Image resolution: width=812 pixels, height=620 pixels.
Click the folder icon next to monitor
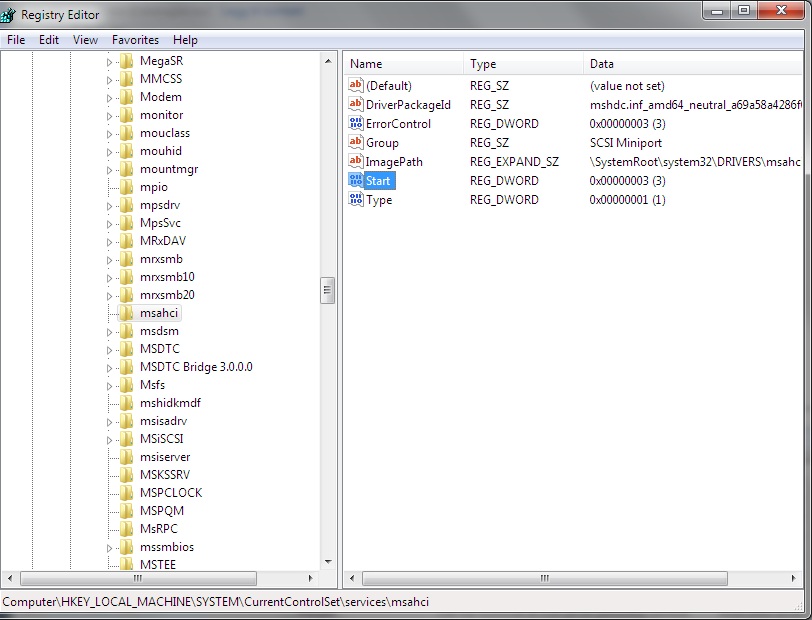tap(126, 115)
